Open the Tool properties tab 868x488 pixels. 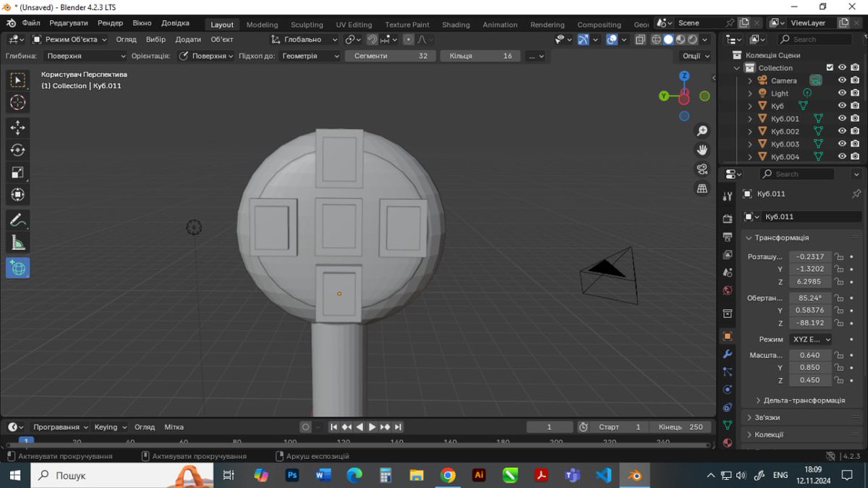click(x=728, y=196)
